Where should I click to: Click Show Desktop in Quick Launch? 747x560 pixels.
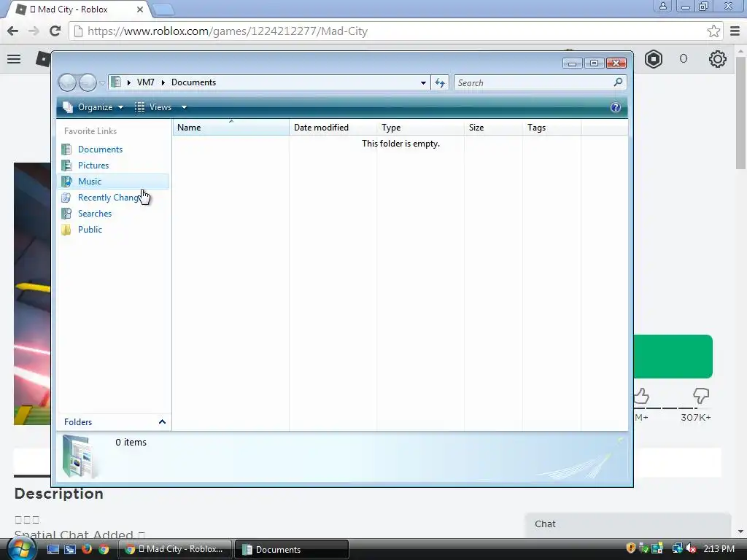click(53, 549)
